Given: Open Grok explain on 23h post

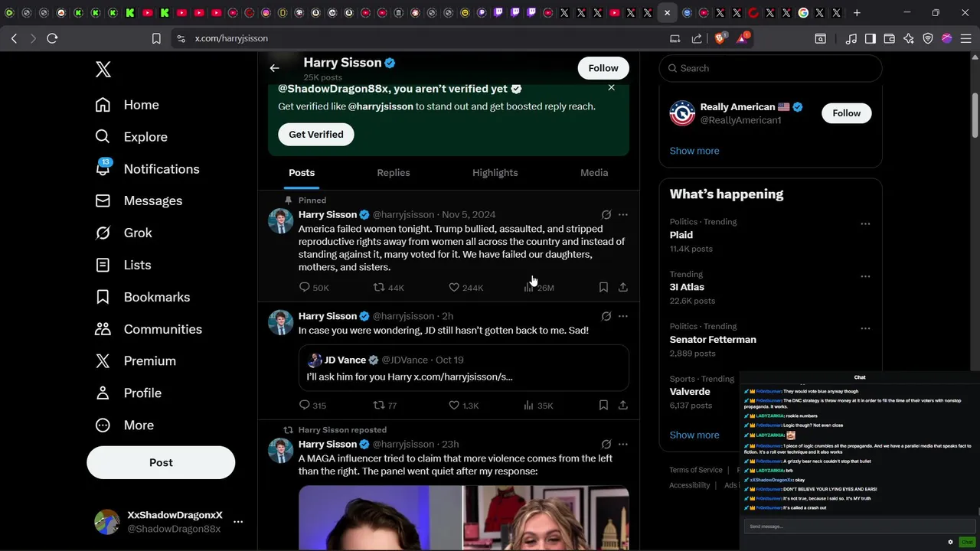Looking at the screenshot, I should click(x=606, y=444).
